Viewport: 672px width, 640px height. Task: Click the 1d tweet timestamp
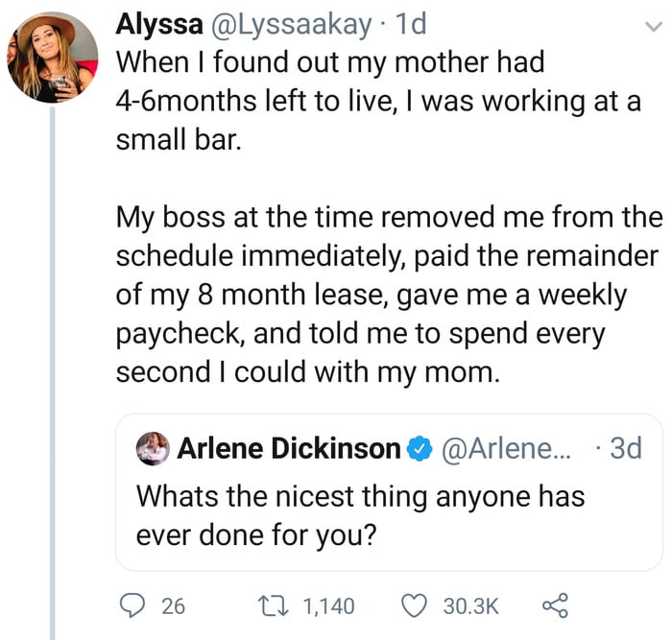coord(404,25)
